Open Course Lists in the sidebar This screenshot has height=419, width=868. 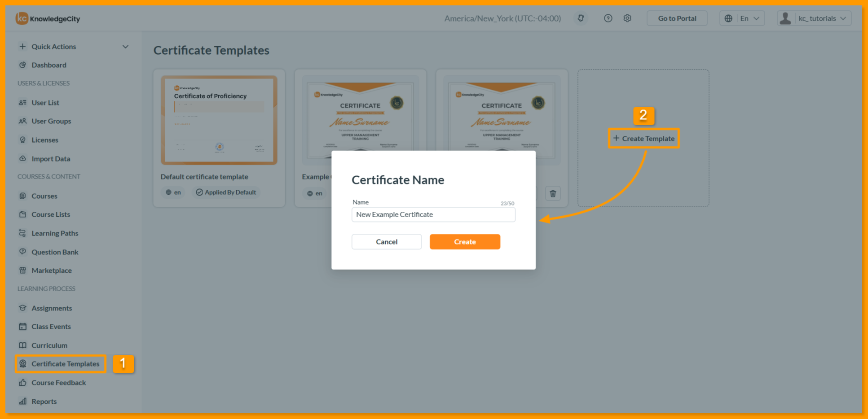tap(51, 214)
